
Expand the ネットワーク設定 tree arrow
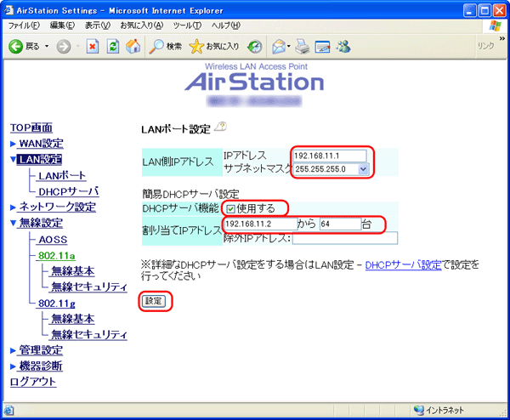[13, 207]
